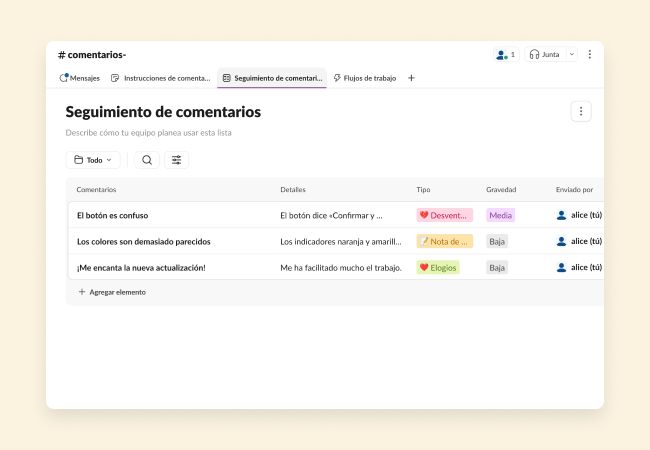Open the Flujos de trabajo tab
Image resolution: width=650 pixels, height=450 pixels.
point(364,78)
